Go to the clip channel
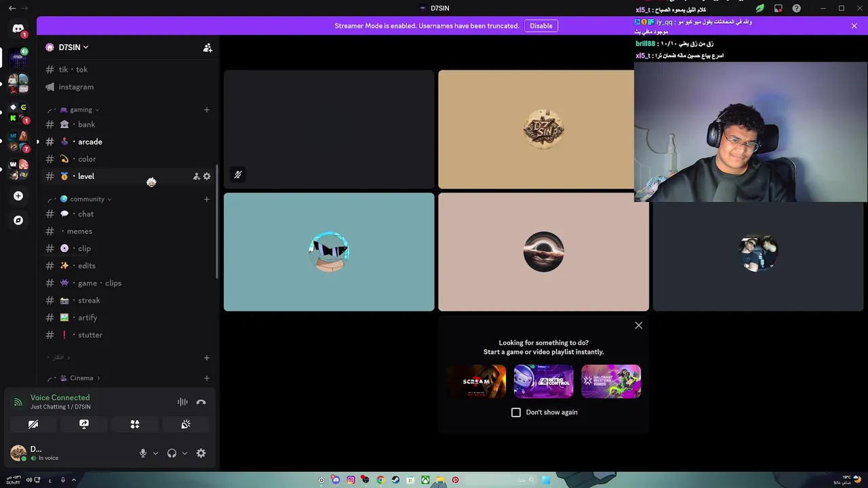 (127, 249)
